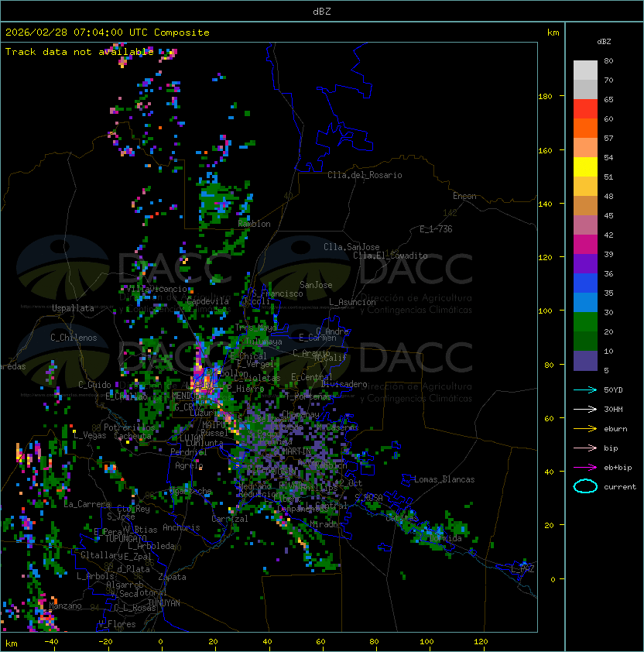Click the 'Clla.SanJose' map label

pyautogui.click(x=351, y=247)
